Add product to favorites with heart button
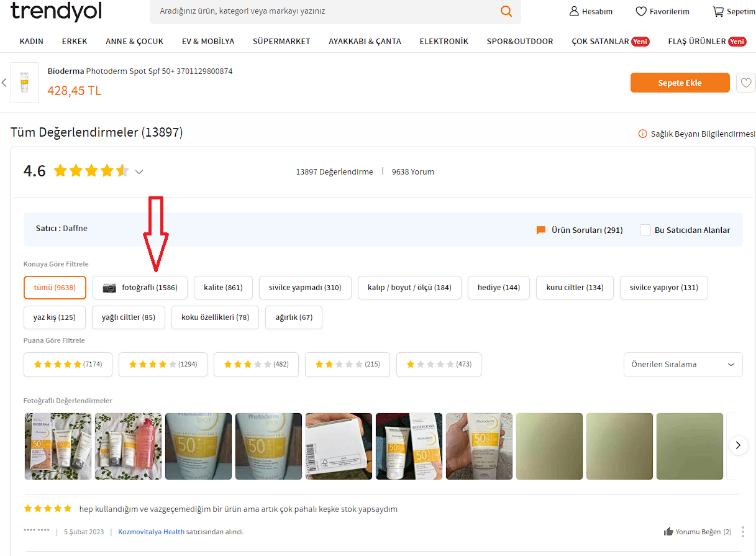This screenshot has height=556, width=756. click(x=745, y=83)
